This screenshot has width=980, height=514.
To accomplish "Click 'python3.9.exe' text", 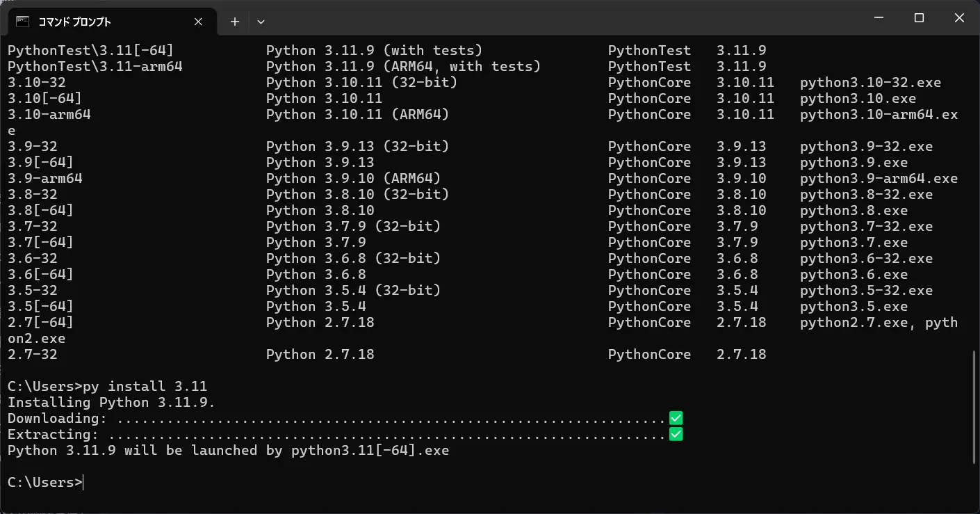I will 854,162.
